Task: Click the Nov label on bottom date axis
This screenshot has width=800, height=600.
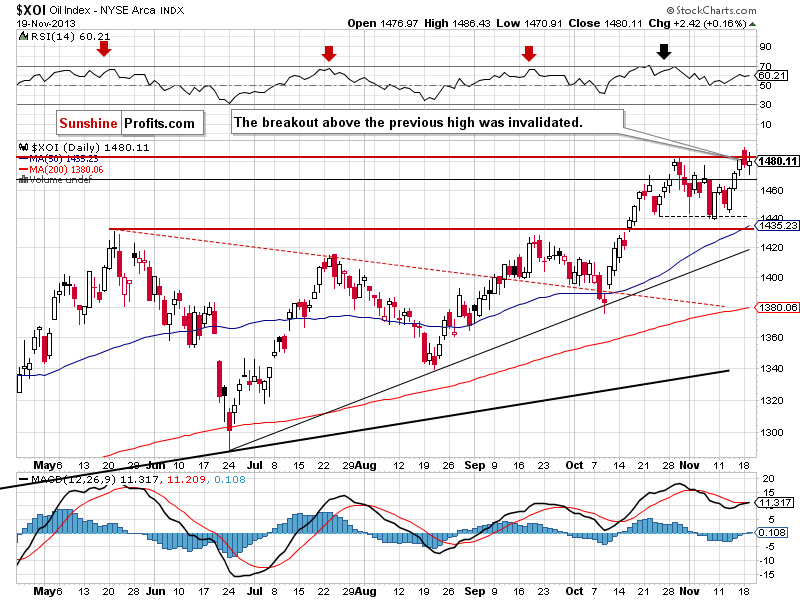Action: coord(689,591)
